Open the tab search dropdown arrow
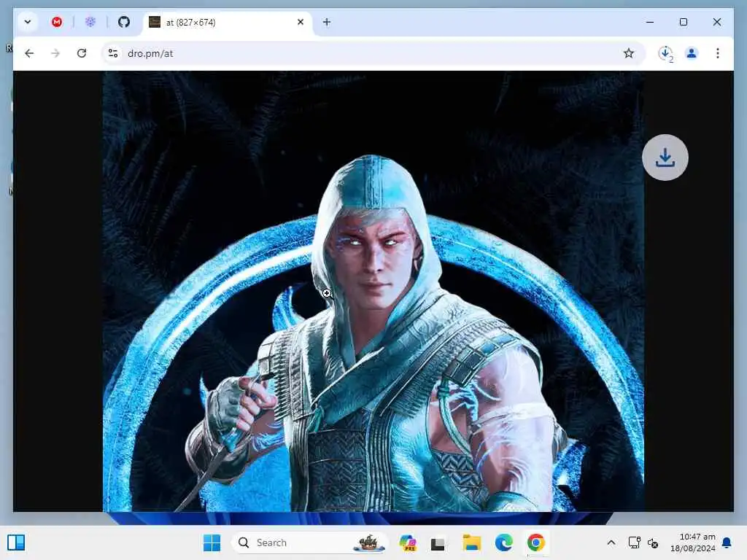Screen dimensions: 747x560 28,22
